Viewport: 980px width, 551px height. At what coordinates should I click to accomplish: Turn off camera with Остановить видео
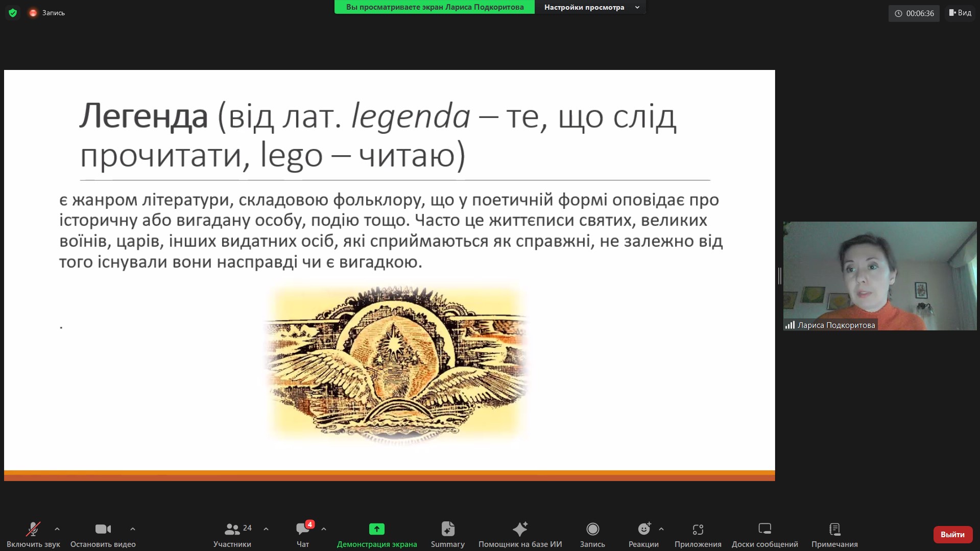(x=103, y=534)
